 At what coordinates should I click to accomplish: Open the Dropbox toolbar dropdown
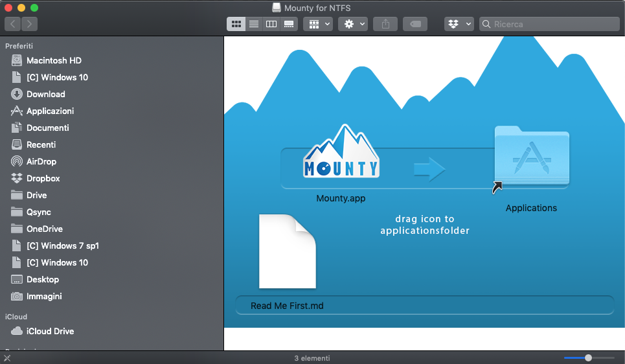pyautogui.click(x=459, y=24)
